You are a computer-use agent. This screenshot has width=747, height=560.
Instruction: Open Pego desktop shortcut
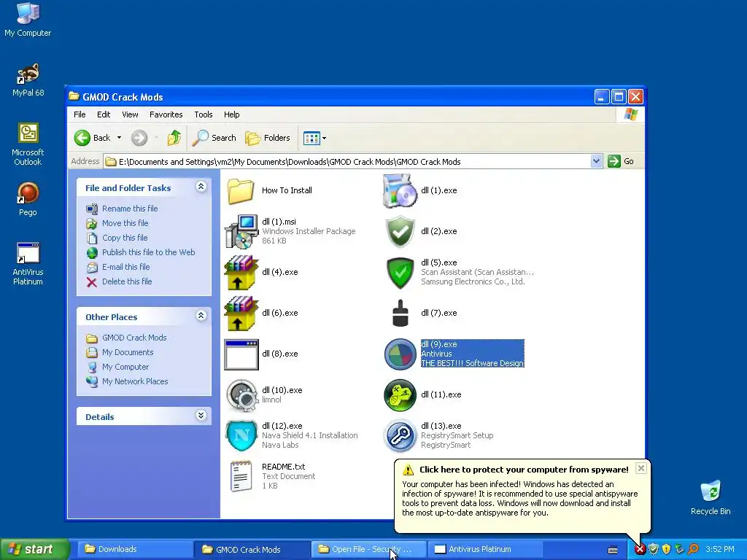28,199
